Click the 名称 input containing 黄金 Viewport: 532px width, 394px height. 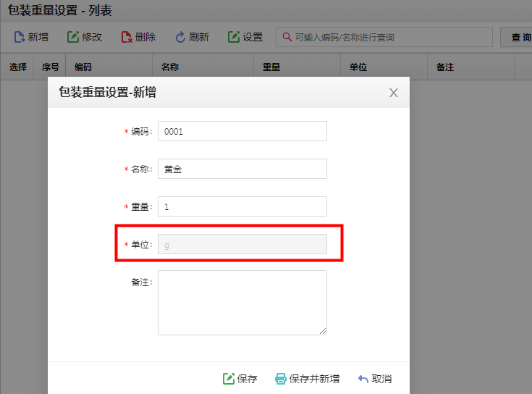pos(242,169)
